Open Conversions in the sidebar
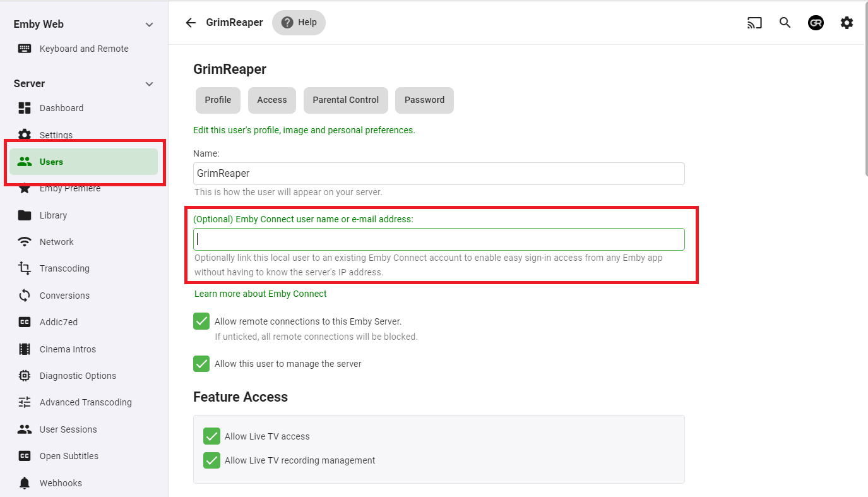This screenshot has width=868, height=497. point(64,296)
